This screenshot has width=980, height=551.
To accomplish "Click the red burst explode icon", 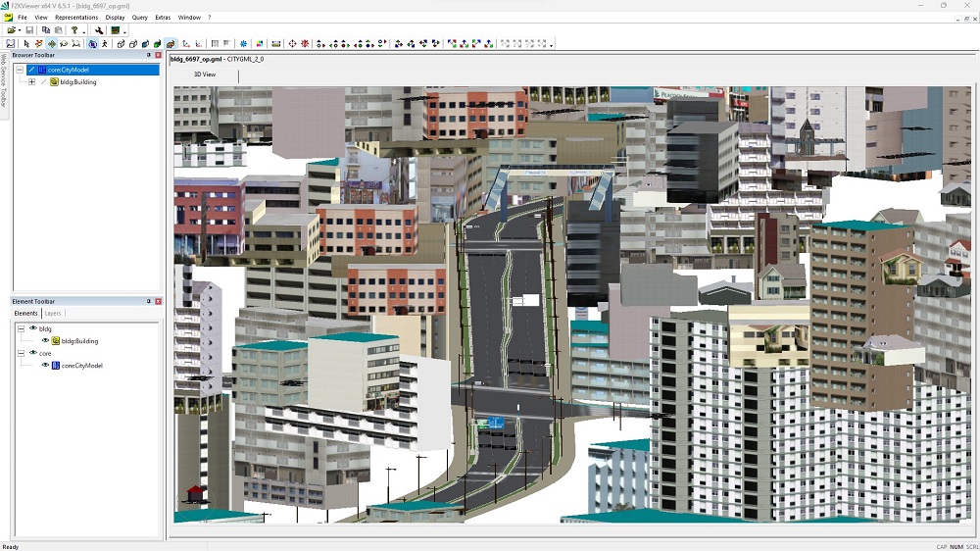I will pos(305,44).
